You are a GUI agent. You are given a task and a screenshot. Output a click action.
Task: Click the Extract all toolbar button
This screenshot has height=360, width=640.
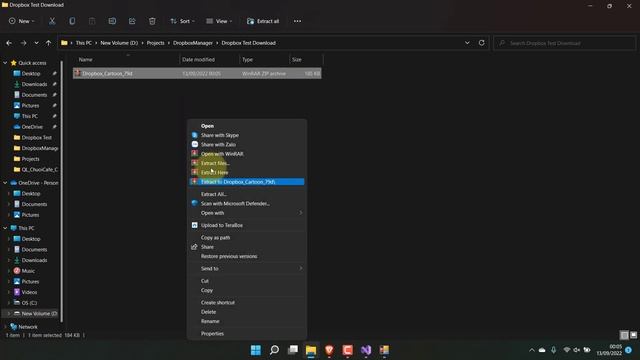coord(263,21)
